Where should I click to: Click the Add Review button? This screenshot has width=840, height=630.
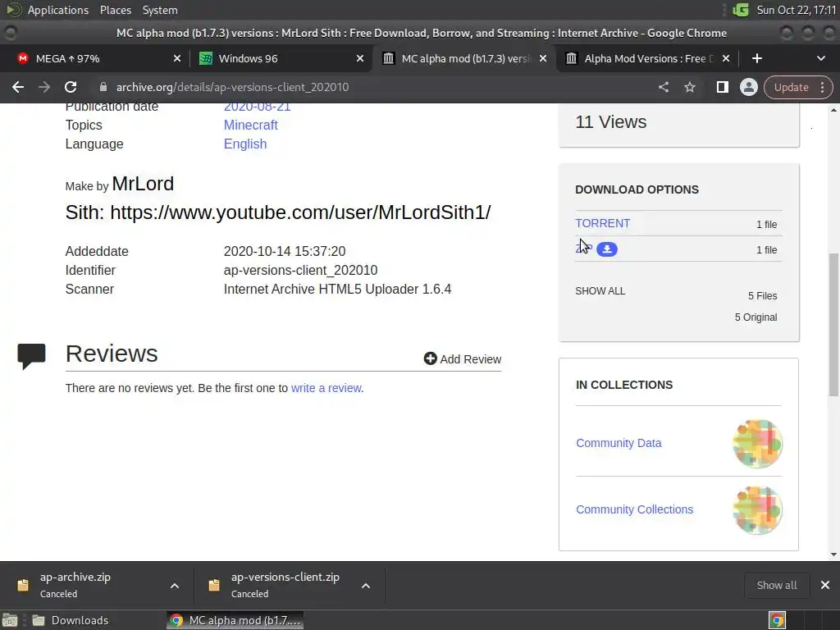[463, 359]
